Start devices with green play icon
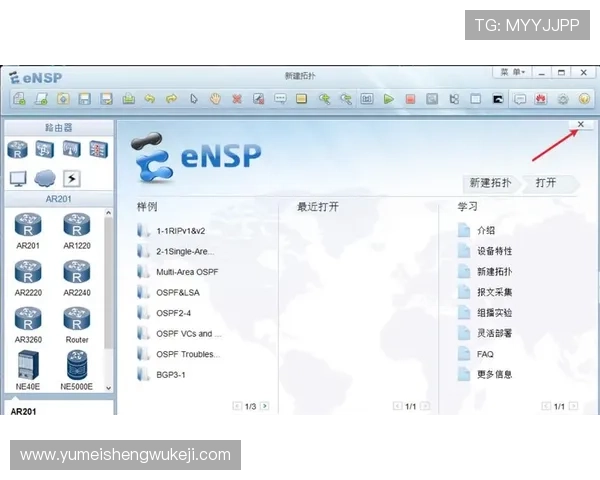Viewport: 600px width, 480px height. click(x=388, y=99)
